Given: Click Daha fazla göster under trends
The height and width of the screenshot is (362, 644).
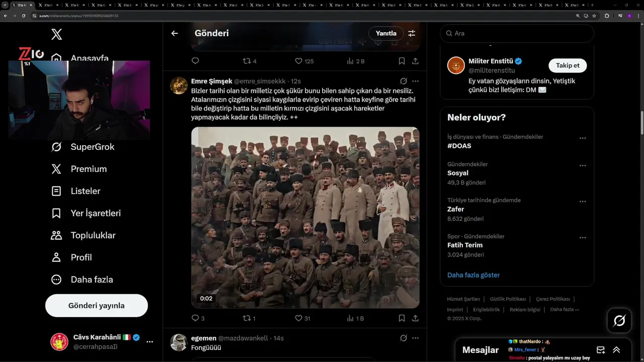Looking at the screenshot, I should tap(473, 275).
